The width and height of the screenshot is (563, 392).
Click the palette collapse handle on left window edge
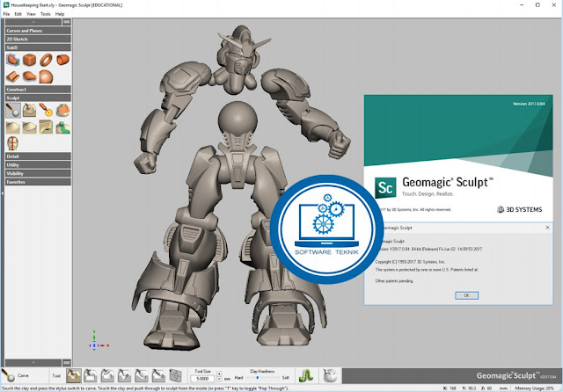pos(2,193)
